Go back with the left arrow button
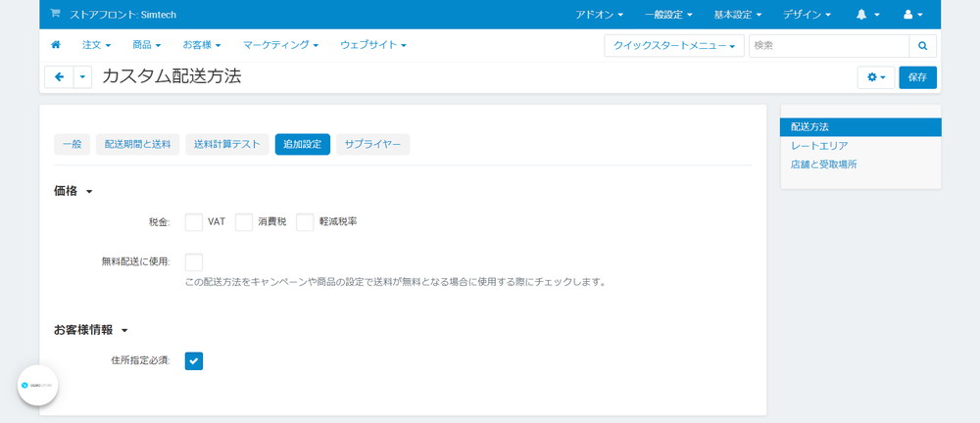980x423 pixels. point(60,76)
